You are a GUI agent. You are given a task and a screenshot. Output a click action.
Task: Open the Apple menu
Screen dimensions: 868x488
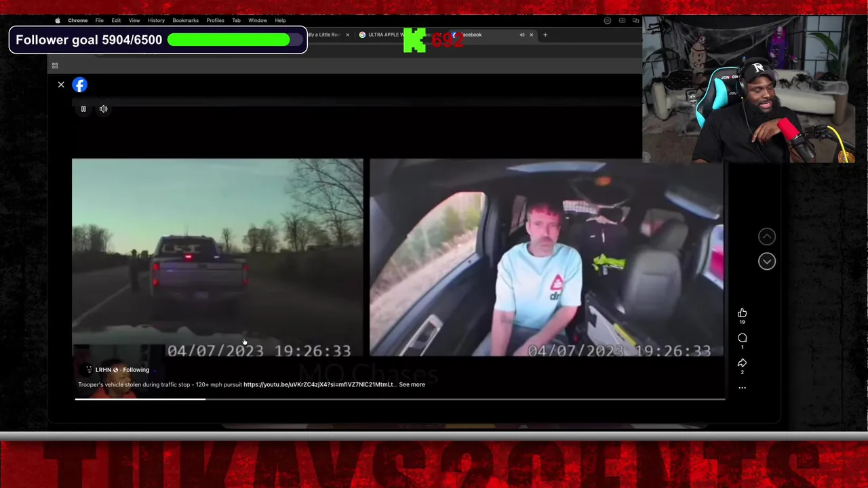tap(58, 20)
